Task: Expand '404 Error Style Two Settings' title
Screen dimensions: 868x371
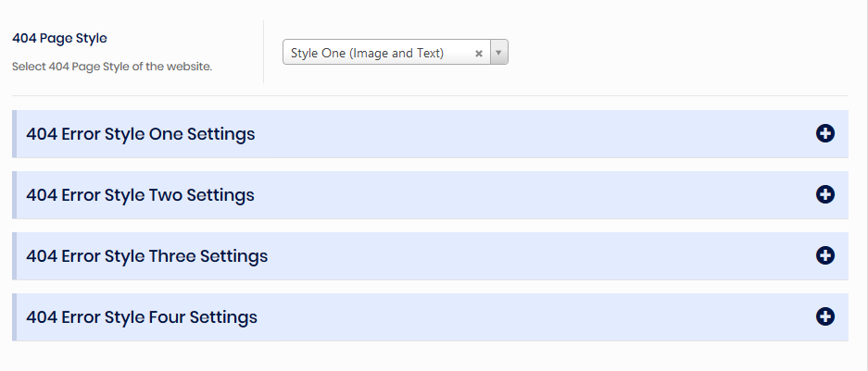Action: coord(141,195)
